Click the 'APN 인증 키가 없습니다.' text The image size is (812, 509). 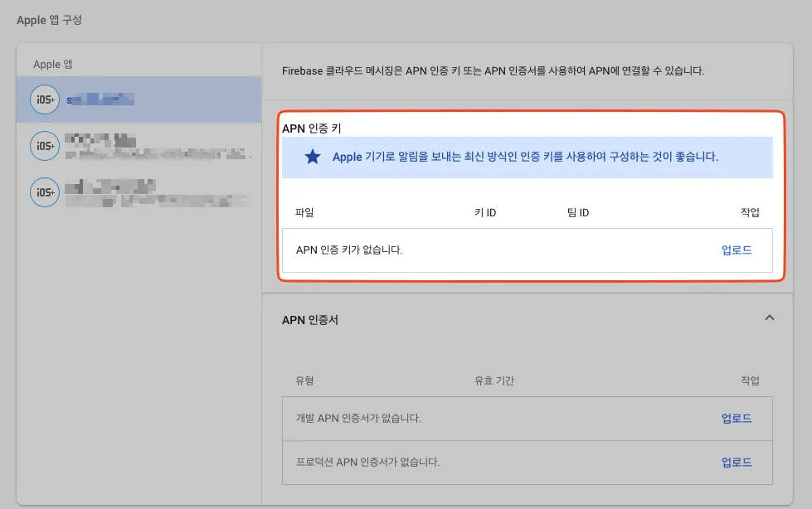(x=349, y=250)
